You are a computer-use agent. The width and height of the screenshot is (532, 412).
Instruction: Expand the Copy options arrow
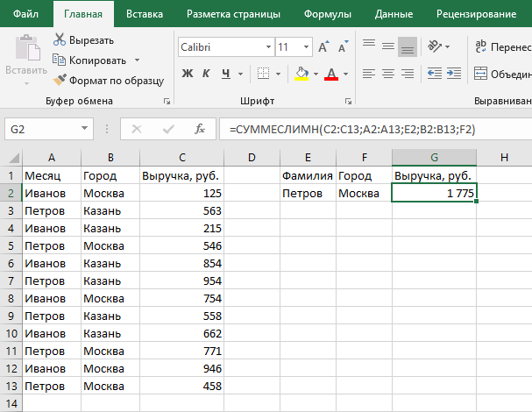point(137,60)
